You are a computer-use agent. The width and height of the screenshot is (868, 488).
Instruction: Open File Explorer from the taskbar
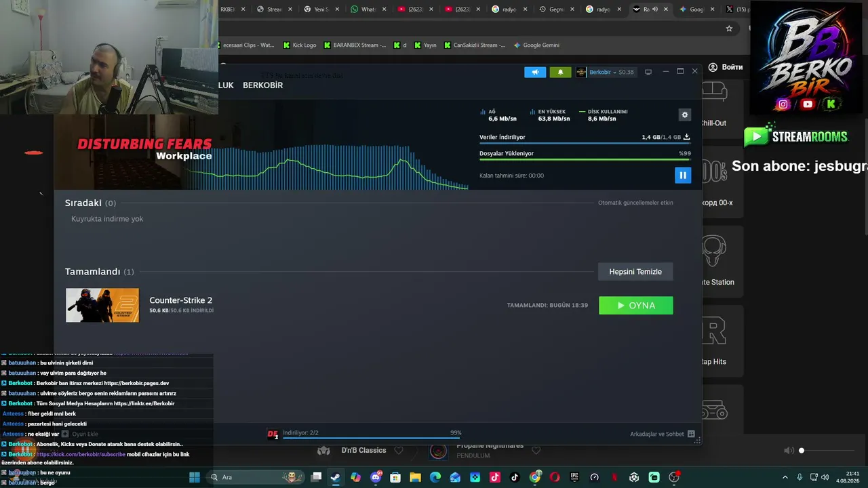[415, 477]
